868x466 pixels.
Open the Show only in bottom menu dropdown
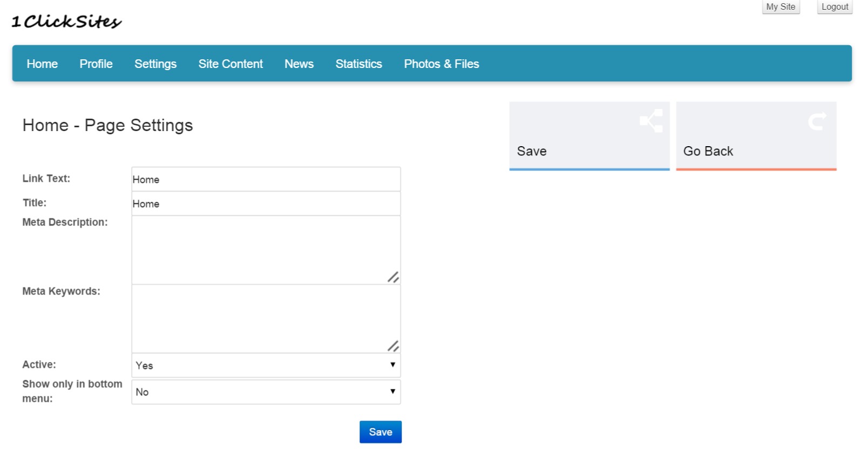266,392
